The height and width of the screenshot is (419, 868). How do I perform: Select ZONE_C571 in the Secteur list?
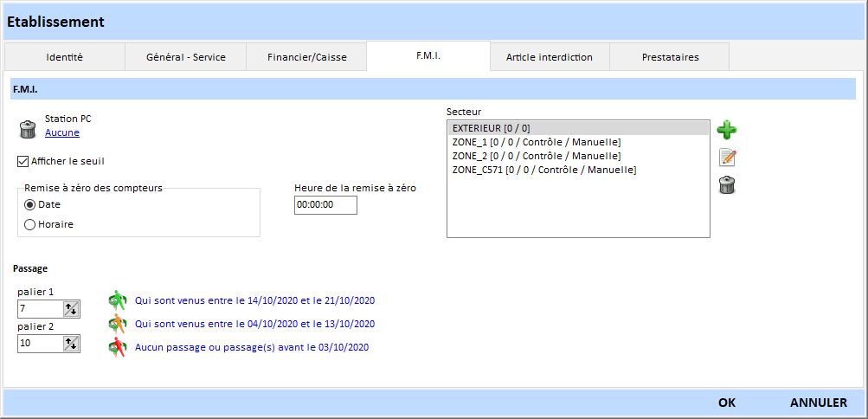[543, 170]
